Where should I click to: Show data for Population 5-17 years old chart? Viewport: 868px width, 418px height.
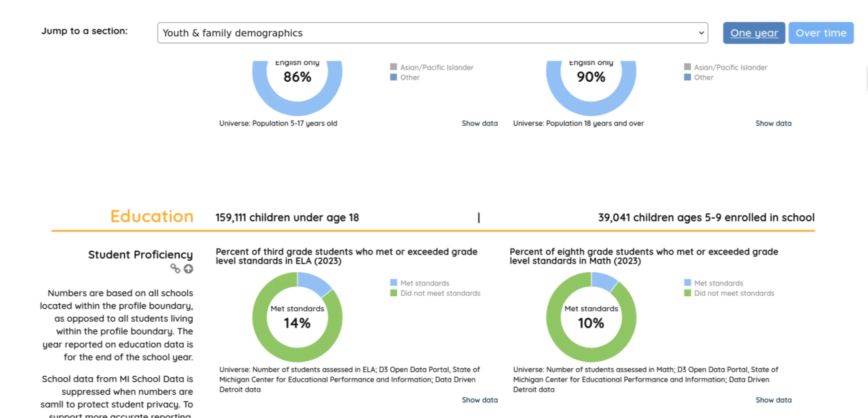479,123
